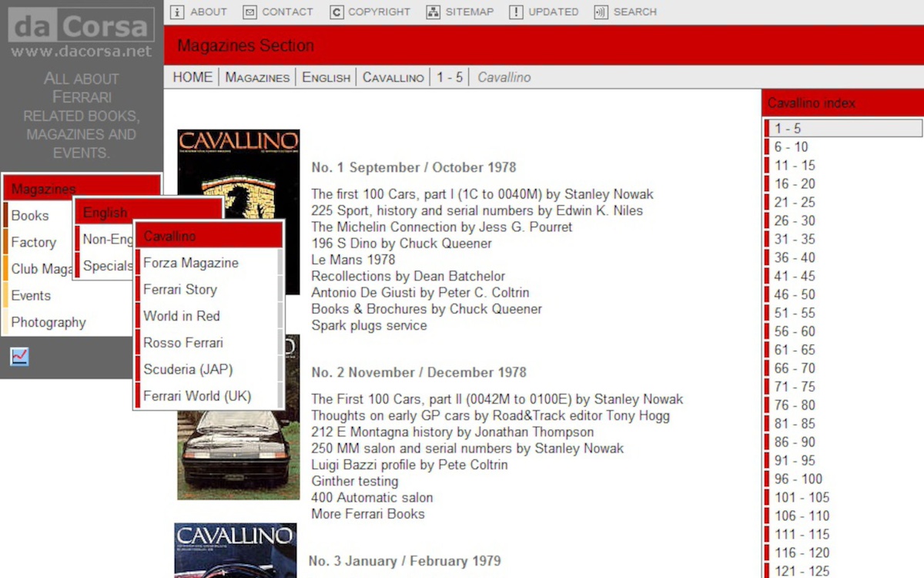
Task: Open the Club Magazines sidebar menu item
Action: click(38, 269)
